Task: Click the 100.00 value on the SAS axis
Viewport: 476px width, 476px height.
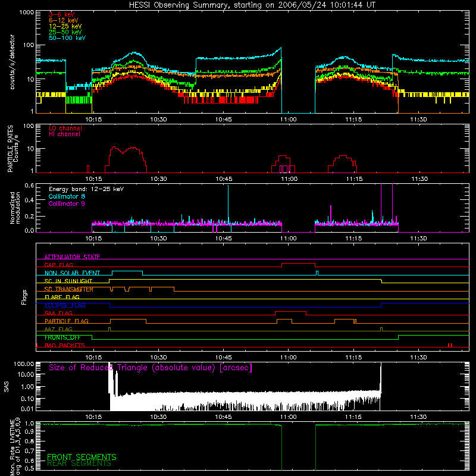Action: [24, 364]
